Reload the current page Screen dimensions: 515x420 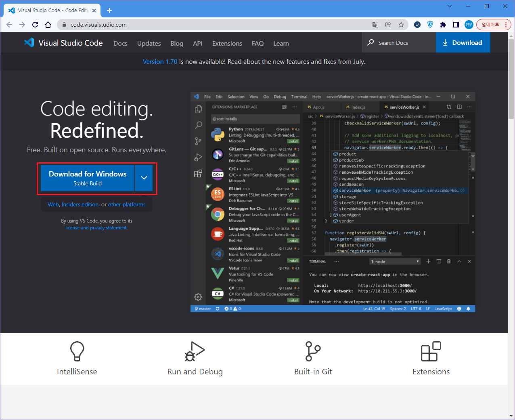[35, 25]
